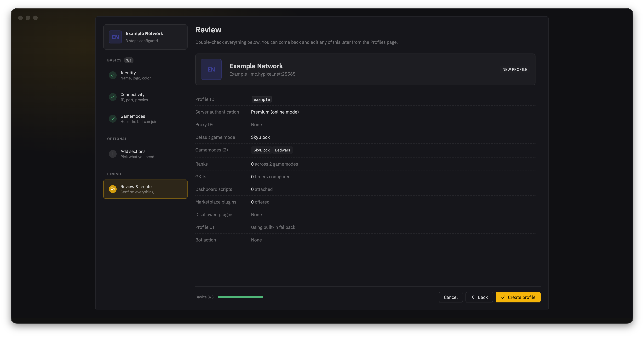Screen dimensions: 644x337
Task: Click the 'Using built-in fallback' value
Action: (x=273, y=227)
